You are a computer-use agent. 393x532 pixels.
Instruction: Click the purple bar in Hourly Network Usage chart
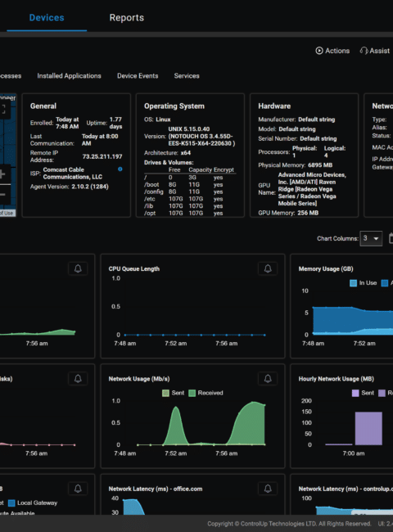[x=368, y=428]
